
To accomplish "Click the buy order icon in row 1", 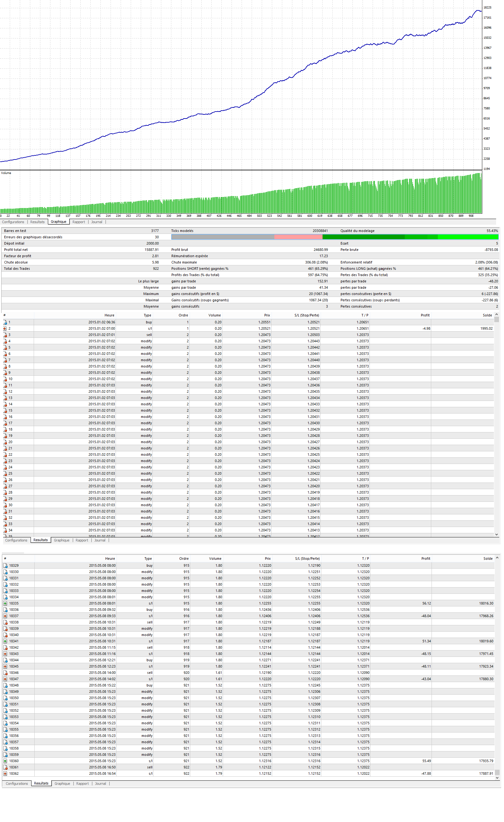I will coord(5,322).
